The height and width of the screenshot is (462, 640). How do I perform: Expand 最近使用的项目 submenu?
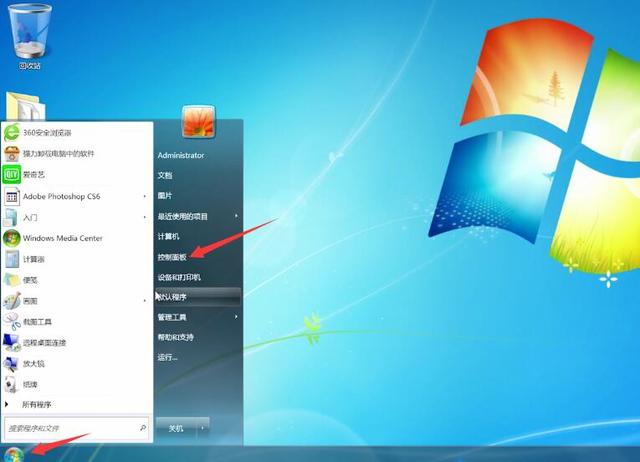tap(236, 216)
